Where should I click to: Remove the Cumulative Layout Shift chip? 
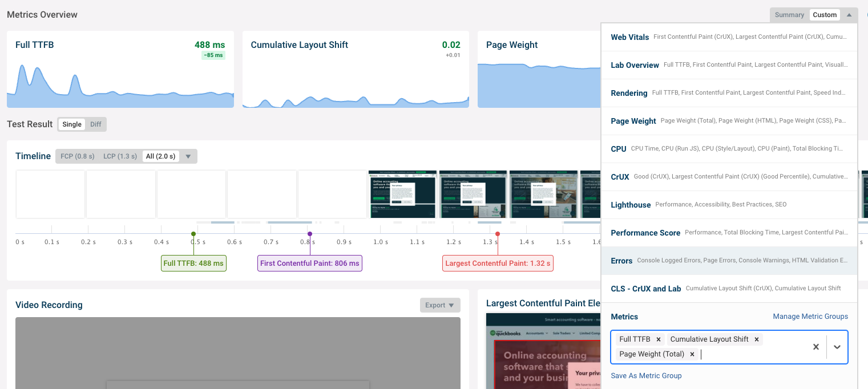pos(757,339)
